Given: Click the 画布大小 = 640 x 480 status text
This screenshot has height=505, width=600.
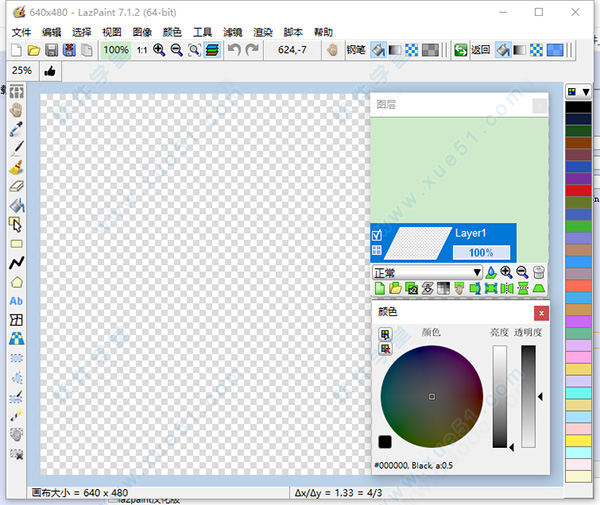Looking at the screenshot, I should point(80,493).
